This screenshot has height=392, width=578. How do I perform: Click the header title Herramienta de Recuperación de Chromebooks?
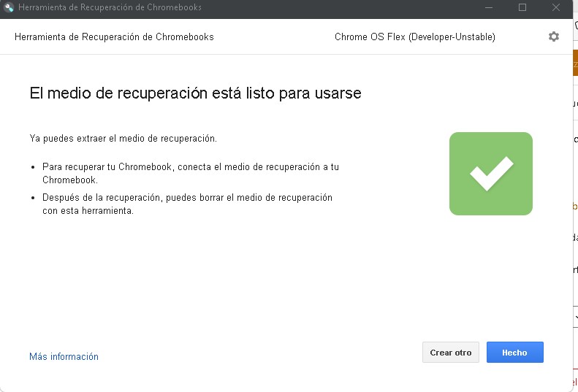tap(114, 36)
